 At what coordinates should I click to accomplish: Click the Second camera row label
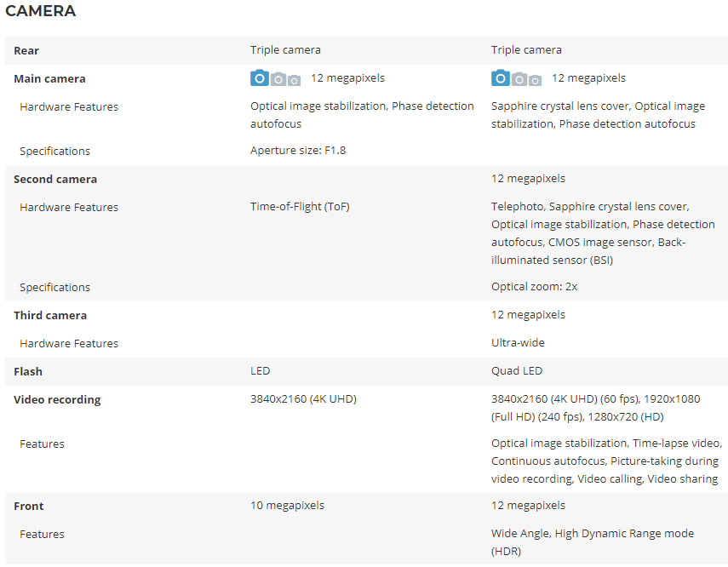(x=55, y=180)
